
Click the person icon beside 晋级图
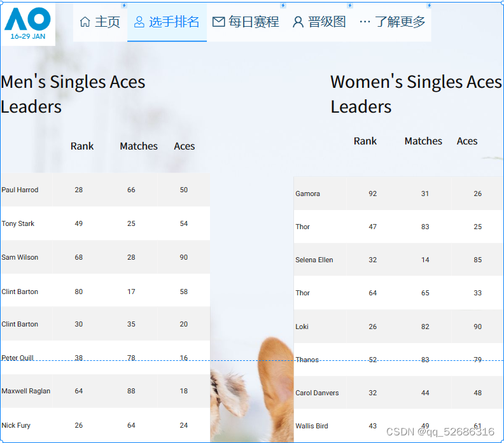298,22
